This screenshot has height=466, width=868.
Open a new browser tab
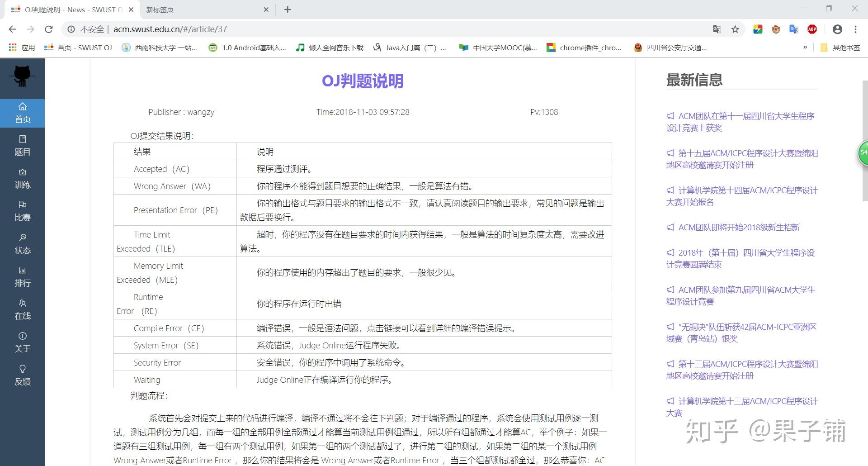pyautogui.click(x=288, y=9)
